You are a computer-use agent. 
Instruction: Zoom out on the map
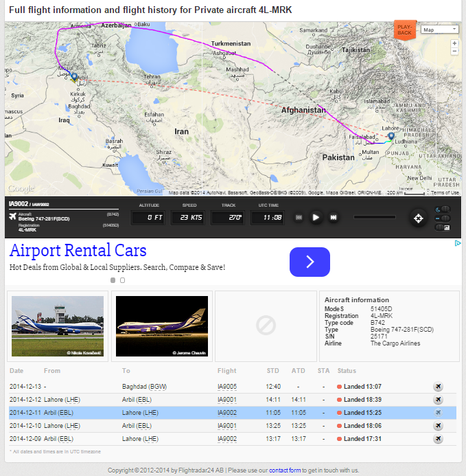(454, 52)
